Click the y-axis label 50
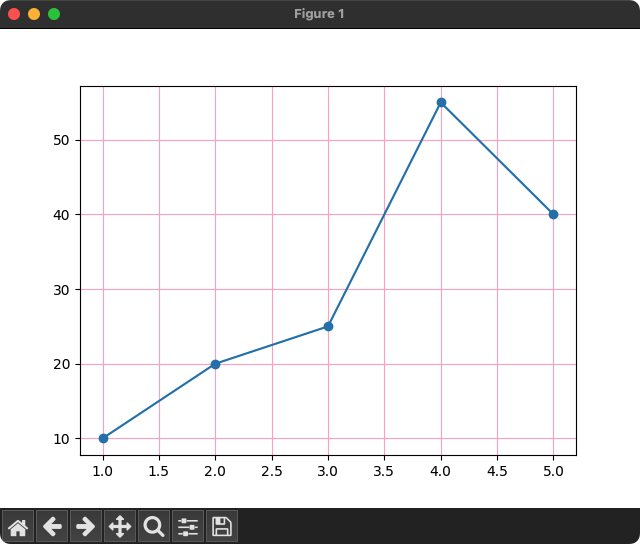The image size is (640, 544). [x=61, y=140]
